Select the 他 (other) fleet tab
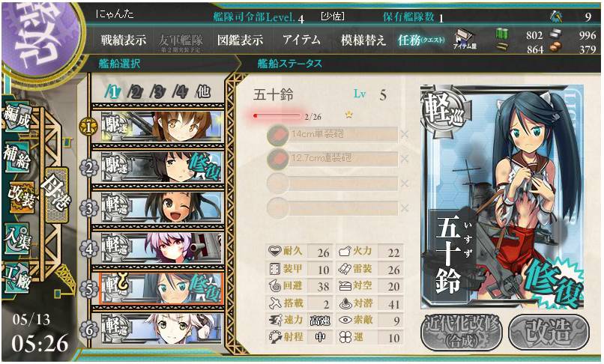Viewport: 604px width, 364px height. (x=203, y=91)
